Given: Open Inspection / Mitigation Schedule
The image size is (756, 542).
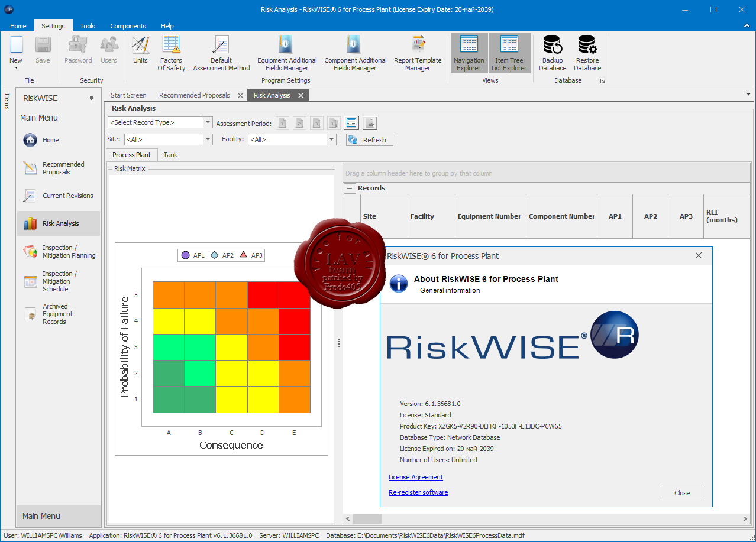Looking at the screenshot, I should (x=59, y=281).
